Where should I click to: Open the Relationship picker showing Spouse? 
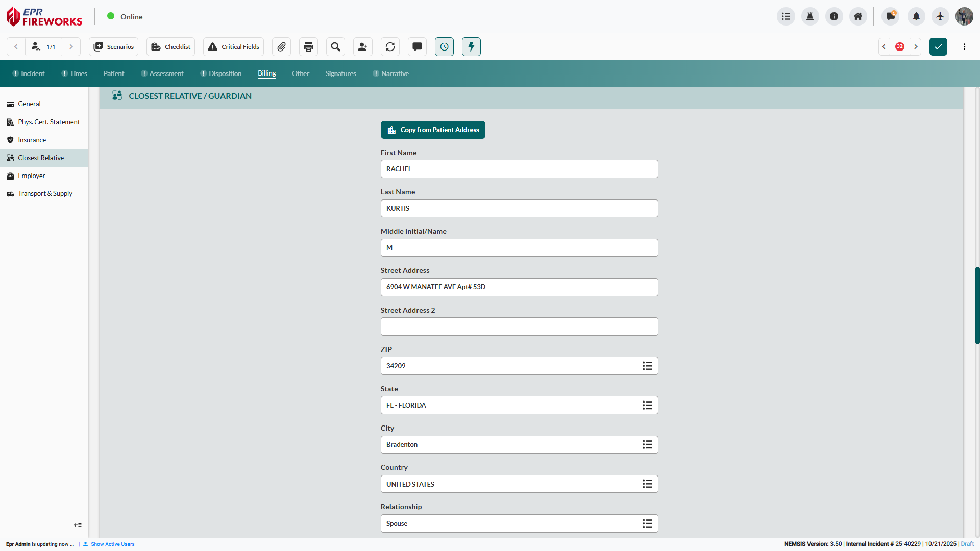(647, 523)
